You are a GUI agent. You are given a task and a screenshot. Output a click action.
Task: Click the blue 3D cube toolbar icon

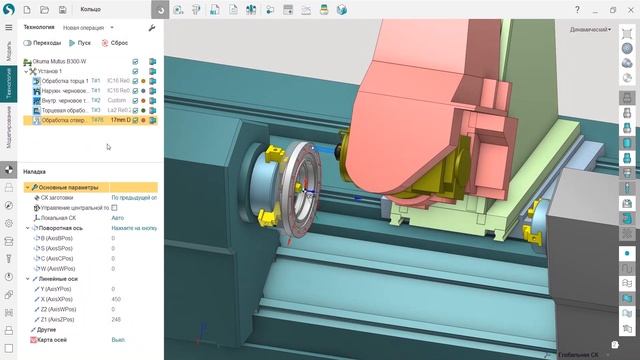tap(342, 10)
